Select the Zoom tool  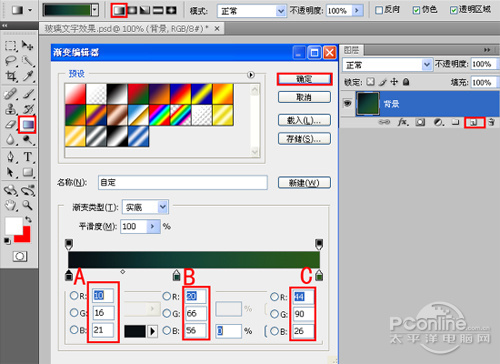point(27,205)
